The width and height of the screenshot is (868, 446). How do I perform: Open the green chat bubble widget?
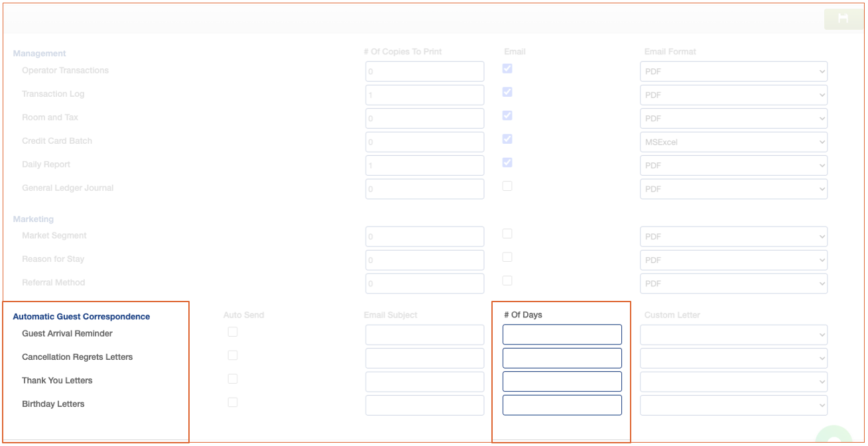(x=834, y=437)
